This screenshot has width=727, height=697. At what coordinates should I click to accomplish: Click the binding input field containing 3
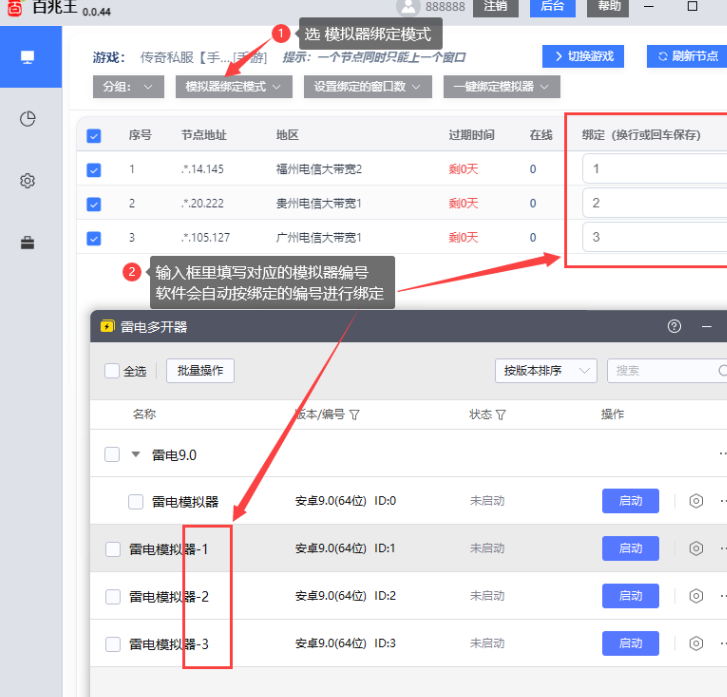coord(655,237)
